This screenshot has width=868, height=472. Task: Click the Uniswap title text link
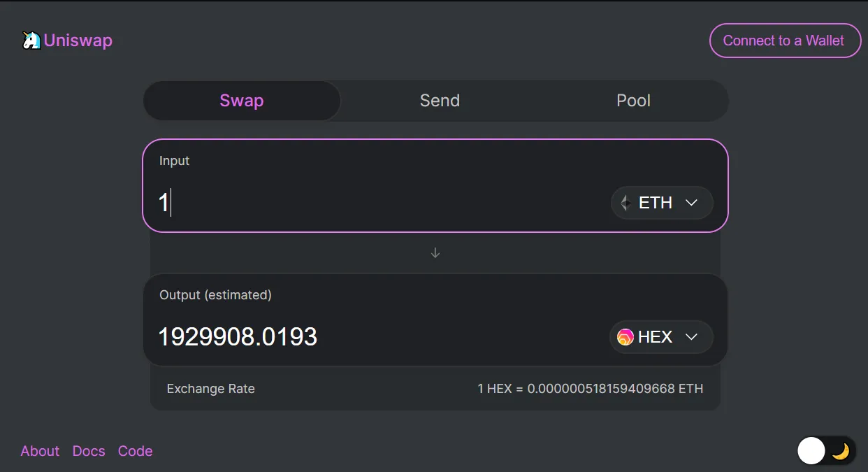[x=78, y=41]
